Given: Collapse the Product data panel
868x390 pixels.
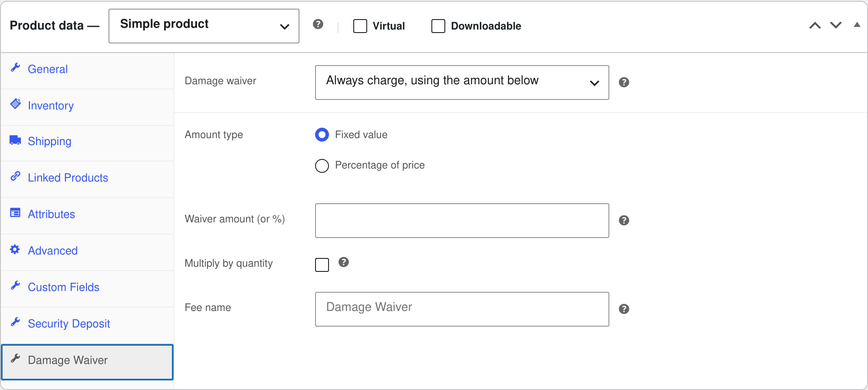Looking at the screenshot, I should [857, 25].
